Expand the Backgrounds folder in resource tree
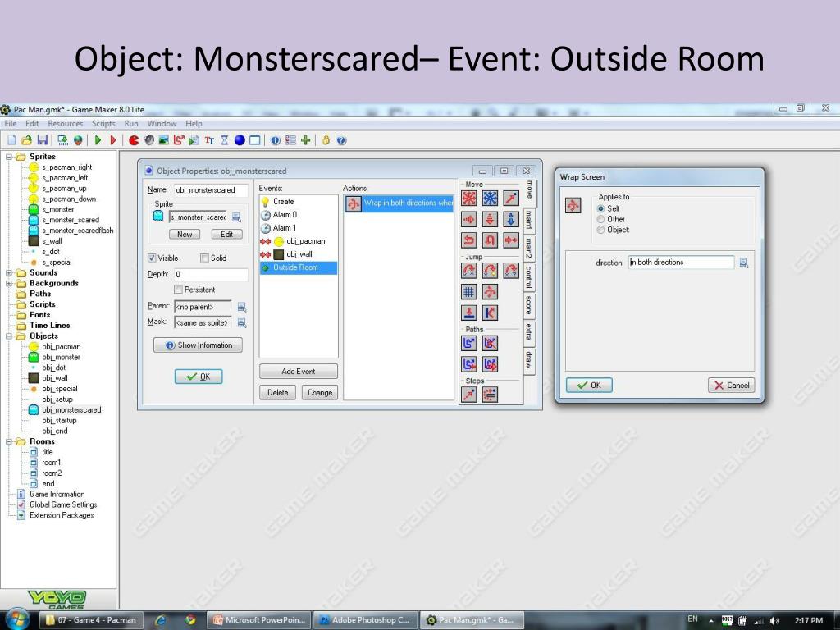 coord(8,283)
